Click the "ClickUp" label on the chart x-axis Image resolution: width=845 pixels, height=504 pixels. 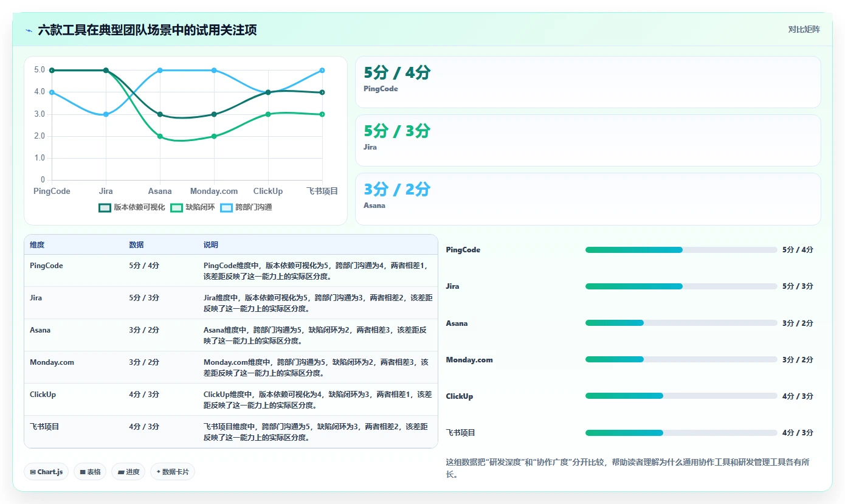point(268,192)
